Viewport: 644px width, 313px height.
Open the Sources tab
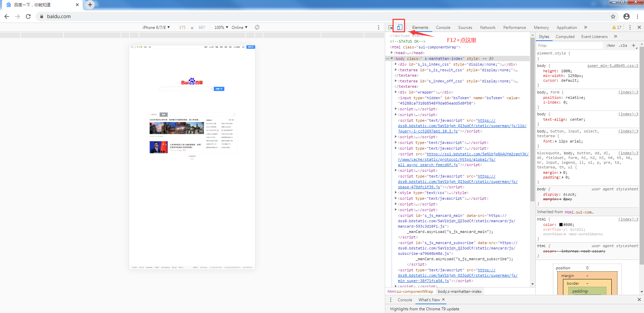pos(465,27)
